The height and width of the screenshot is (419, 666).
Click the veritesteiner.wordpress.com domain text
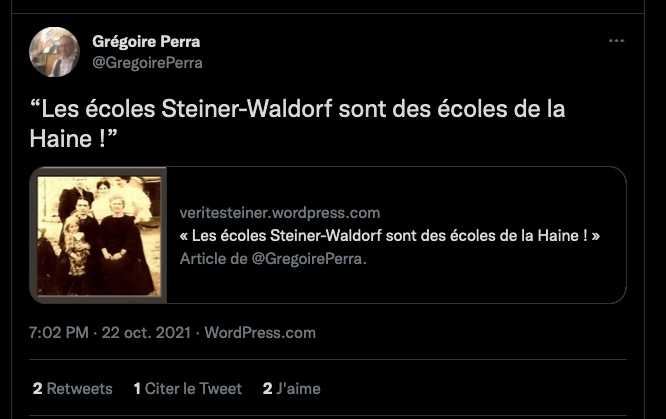tap(279, 212)
